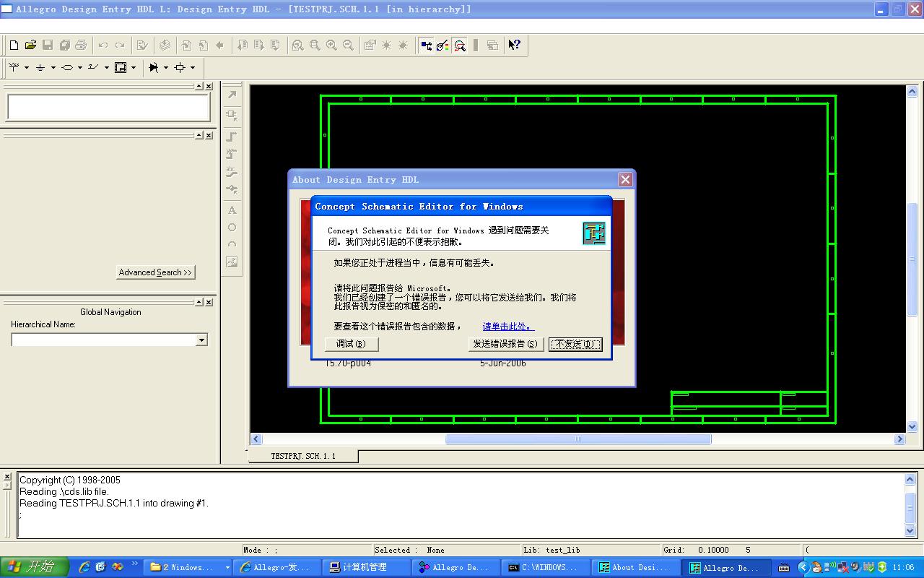Close the top search panel with its X
The height and width of the screenshot is (578, 924).
[209, 86]
